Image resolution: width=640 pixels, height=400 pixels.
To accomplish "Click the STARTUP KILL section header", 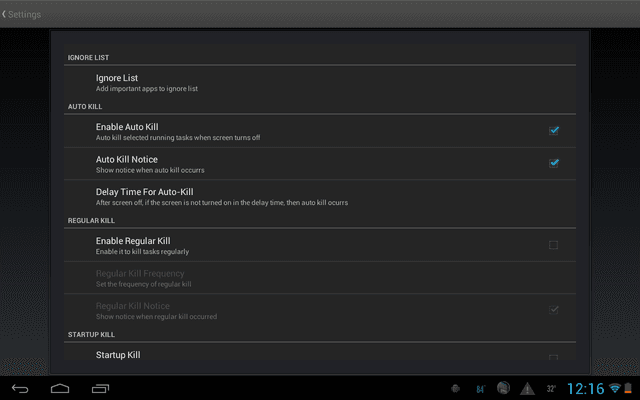I will 91,335.
